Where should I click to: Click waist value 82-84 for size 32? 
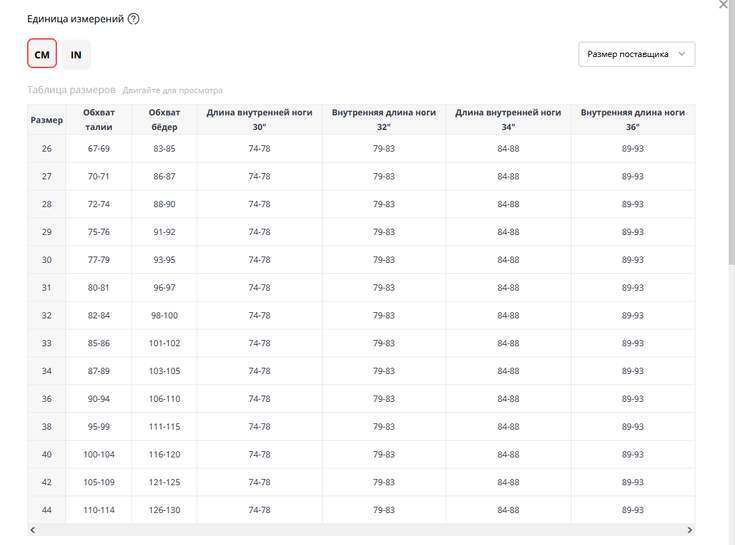point(98,315)
